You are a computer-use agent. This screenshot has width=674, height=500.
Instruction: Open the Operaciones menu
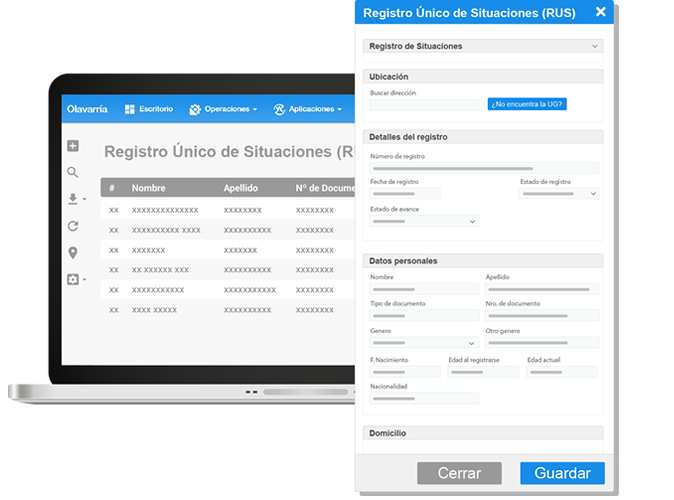point(223,109)
